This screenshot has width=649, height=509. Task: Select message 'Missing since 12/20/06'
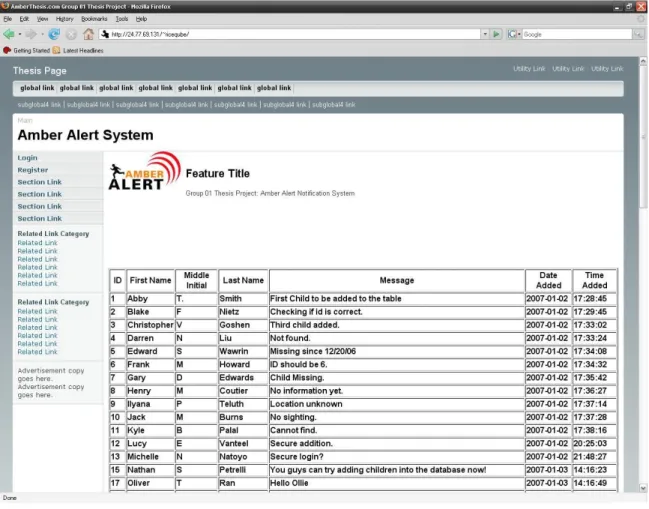coord(397,352)
